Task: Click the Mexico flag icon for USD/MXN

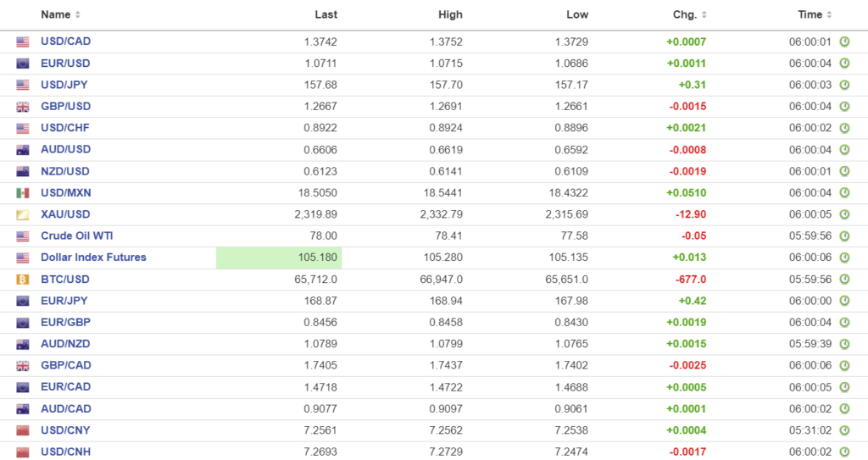Action: click(x=23, y=193)
